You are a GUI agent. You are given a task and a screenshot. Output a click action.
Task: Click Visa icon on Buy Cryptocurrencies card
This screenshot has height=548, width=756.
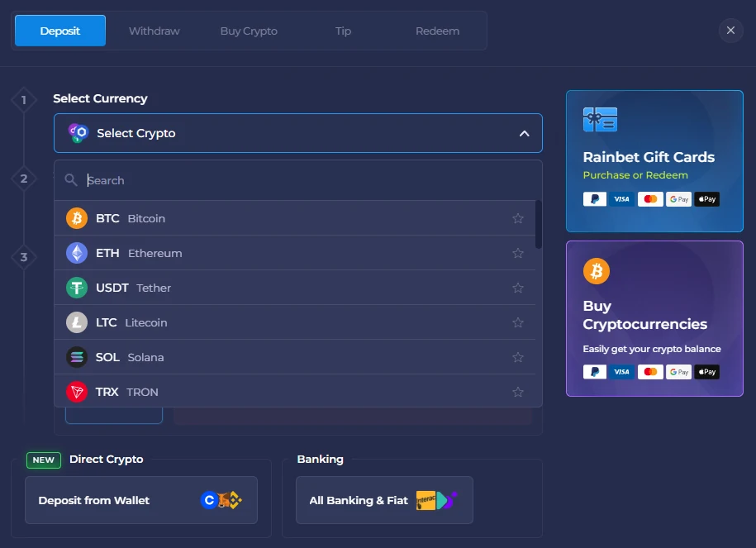621,372
